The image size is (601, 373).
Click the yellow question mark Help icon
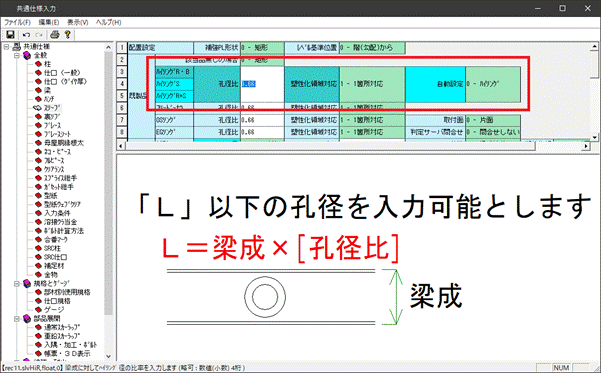68,35
